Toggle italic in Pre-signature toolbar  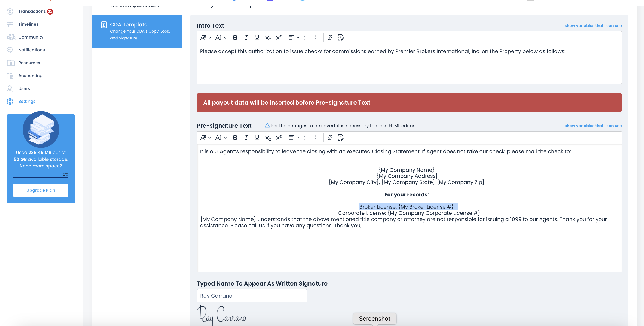[x=246, y=138]
